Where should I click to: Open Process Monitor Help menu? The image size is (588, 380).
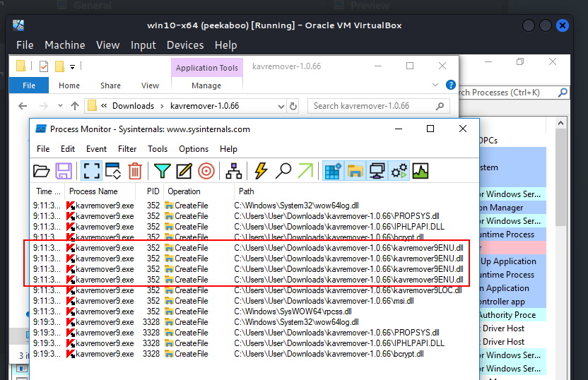tap(228, 149)
